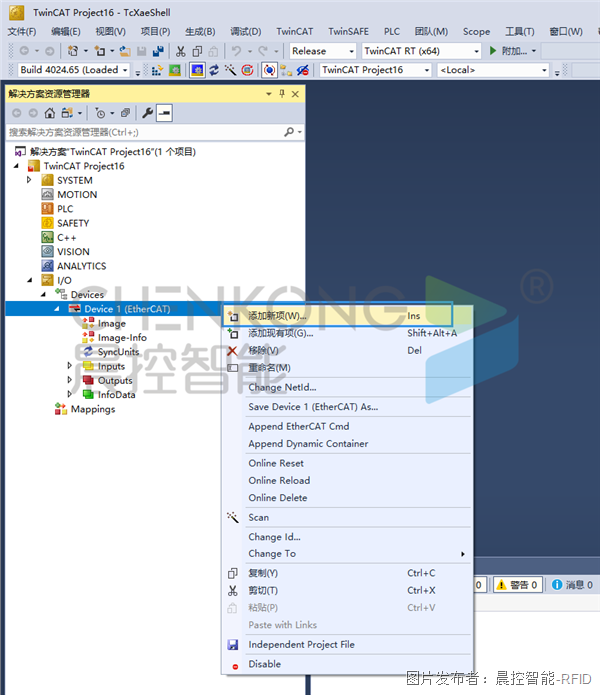Screen dimensions: 600x695
Task: Expand the Outputs tree node
Action: click(x=70, y=380)
